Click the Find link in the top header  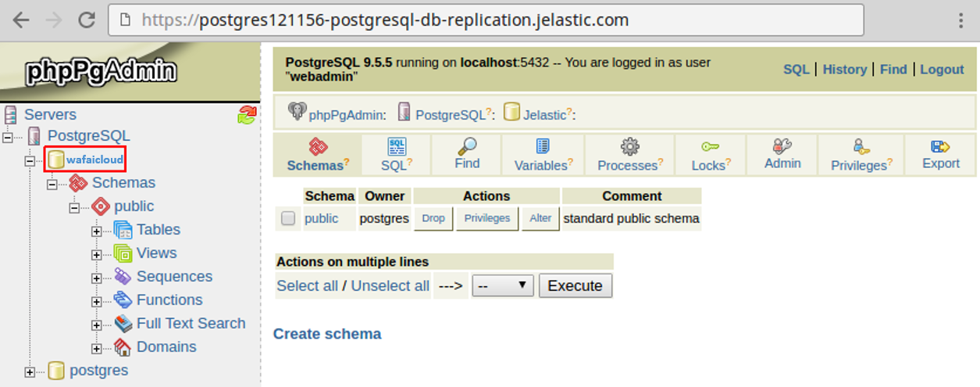coord(893,70)
